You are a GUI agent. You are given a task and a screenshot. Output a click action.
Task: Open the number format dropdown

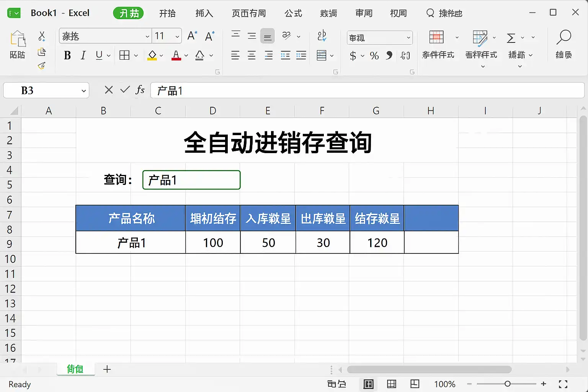tap(408, 38)
